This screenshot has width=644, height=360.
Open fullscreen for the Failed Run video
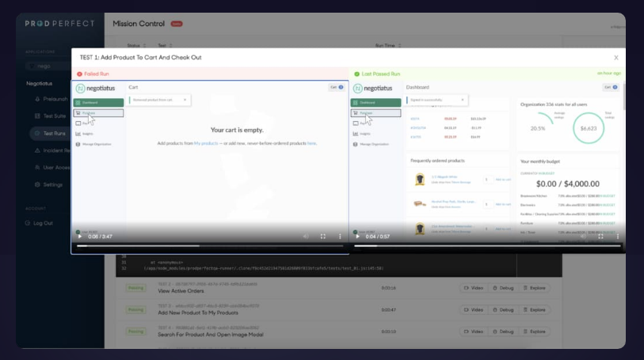pos(323,237)
